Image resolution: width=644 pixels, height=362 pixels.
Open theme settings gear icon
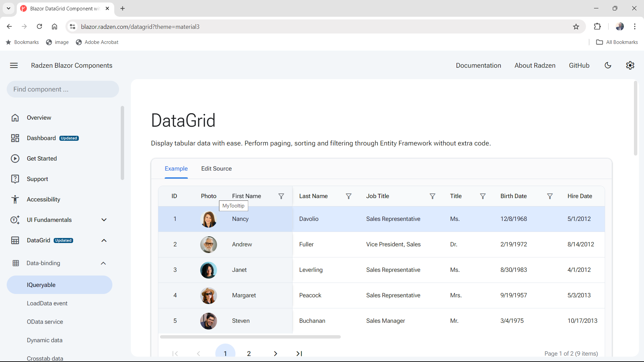point(630,65)
